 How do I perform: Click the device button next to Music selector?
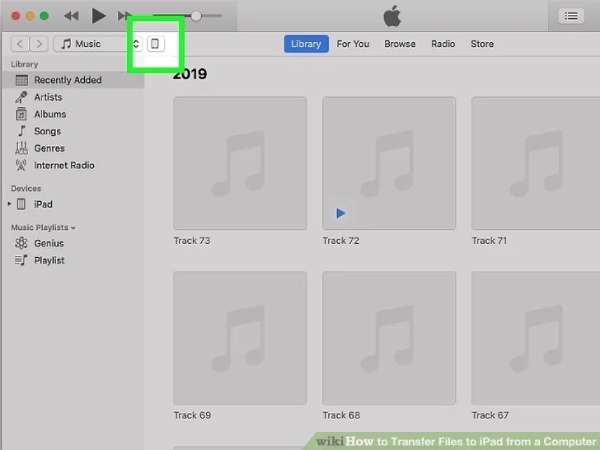(155, 44)
